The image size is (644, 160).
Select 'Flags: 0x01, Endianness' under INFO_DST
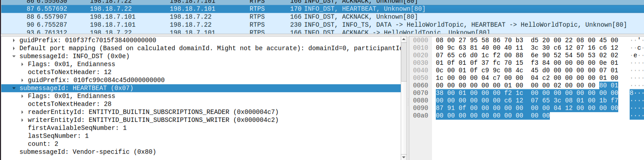click(71, 64)
